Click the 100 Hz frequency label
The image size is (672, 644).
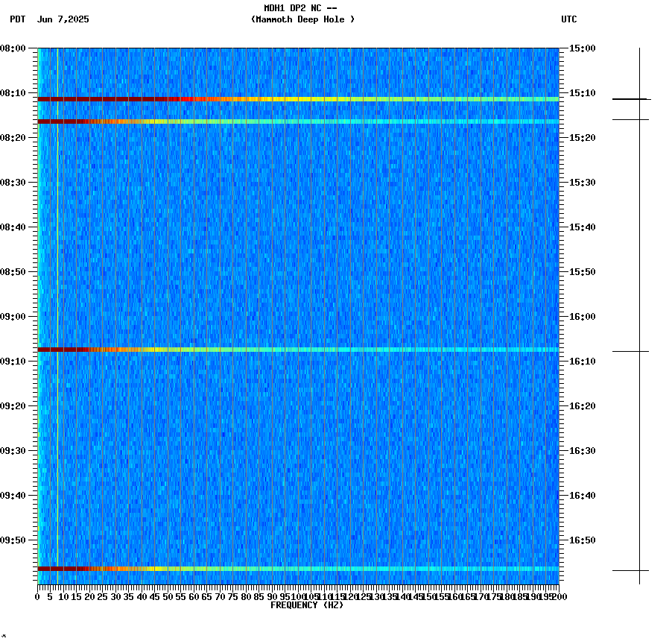click(297, 597)
